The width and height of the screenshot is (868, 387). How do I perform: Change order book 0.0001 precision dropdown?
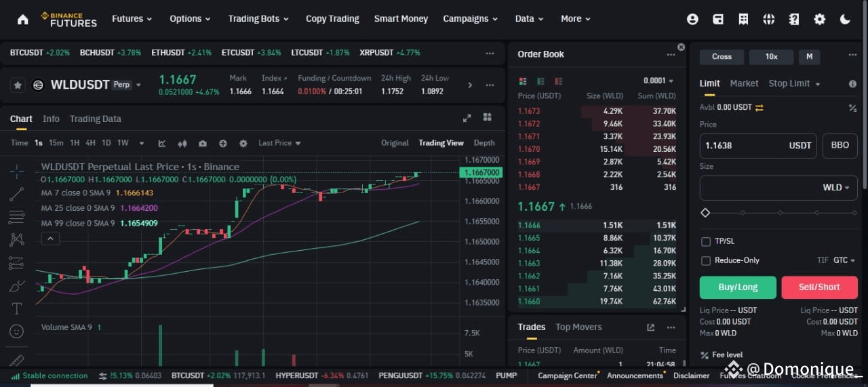659,81
